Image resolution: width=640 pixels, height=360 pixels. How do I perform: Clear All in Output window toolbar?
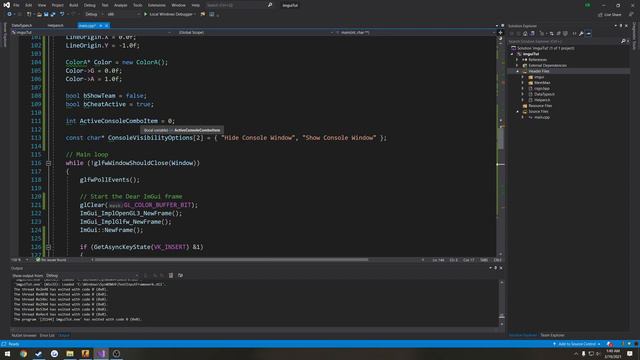point(171,276)
